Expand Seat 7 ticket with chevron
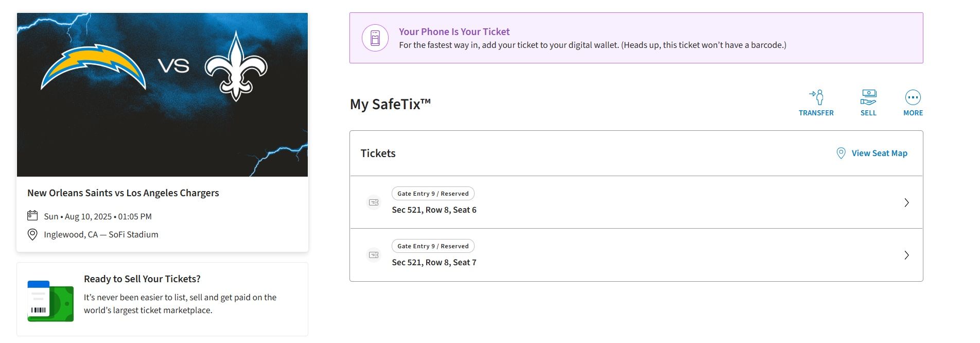 click(x=906, y=255)
